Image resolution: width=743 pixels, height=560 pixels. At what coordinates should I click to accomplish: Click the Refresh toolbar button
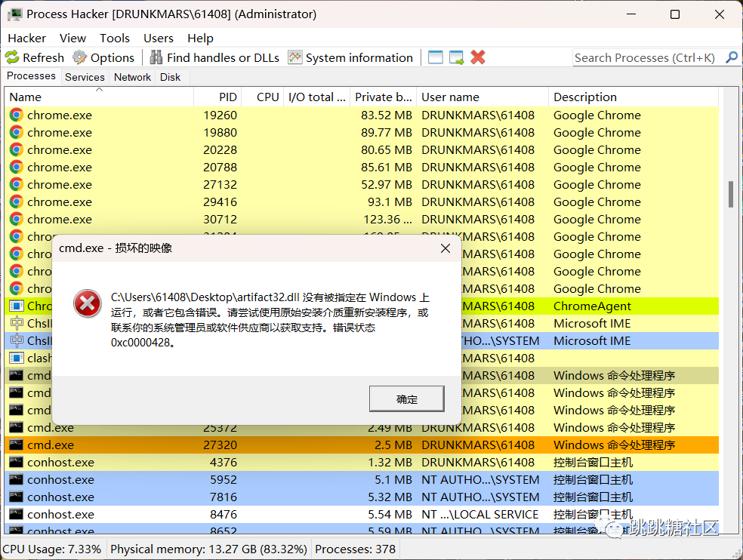click(x=35, y=58)
